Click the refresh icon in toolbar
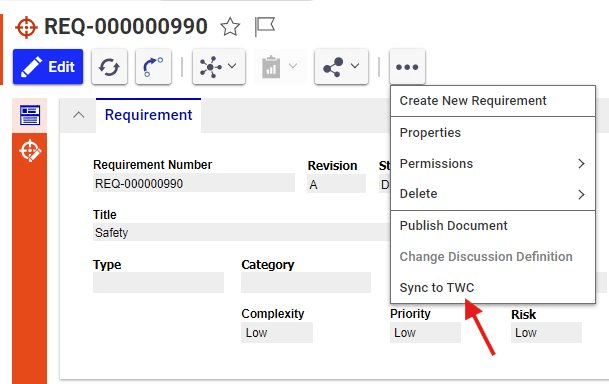The height and width of the screenshot is (384, 609). 109,67
